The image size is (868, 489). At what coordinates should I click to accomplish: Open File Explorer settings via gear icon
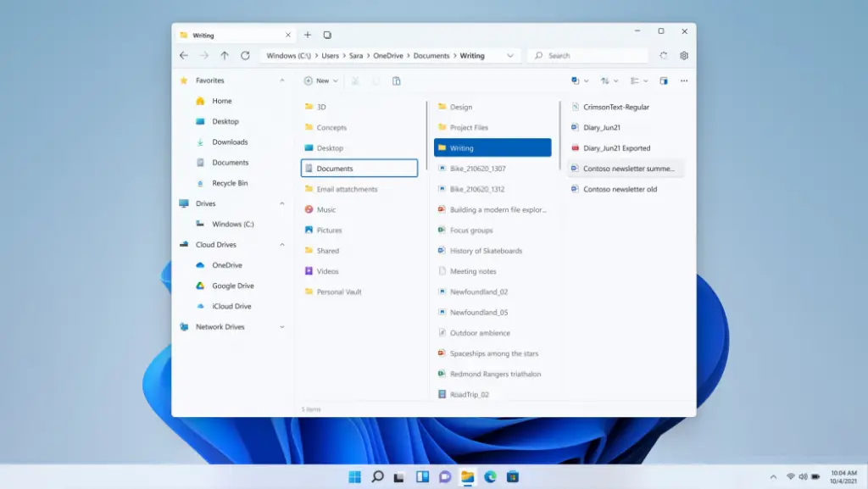coord(684,55)
